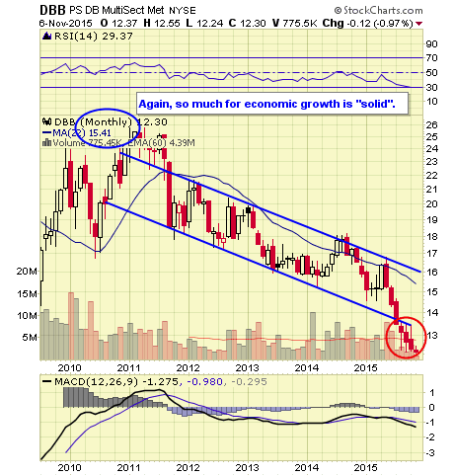Click the 2011 label under the price chart
This screenshot has width=454, height=476.
pos(128,367)
